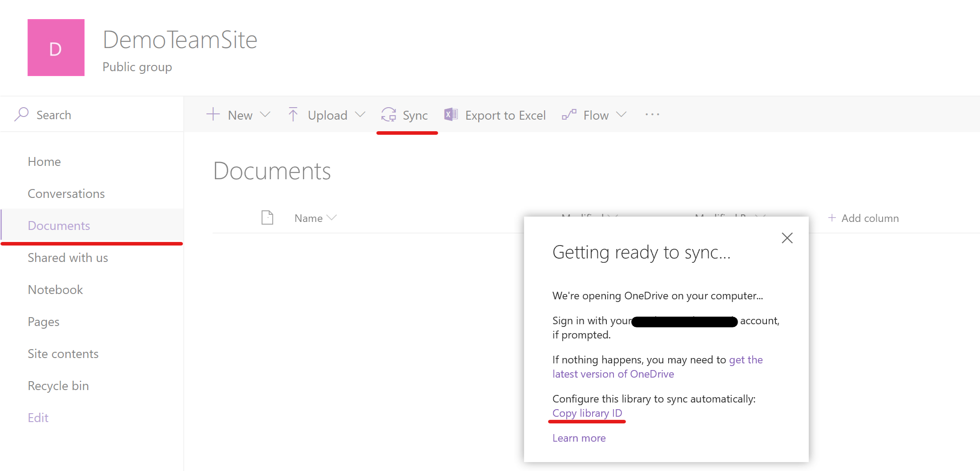The image size is (980, 471).
Task: Expand the Upload dropdown chevron
Action: [x=360, y=115]
